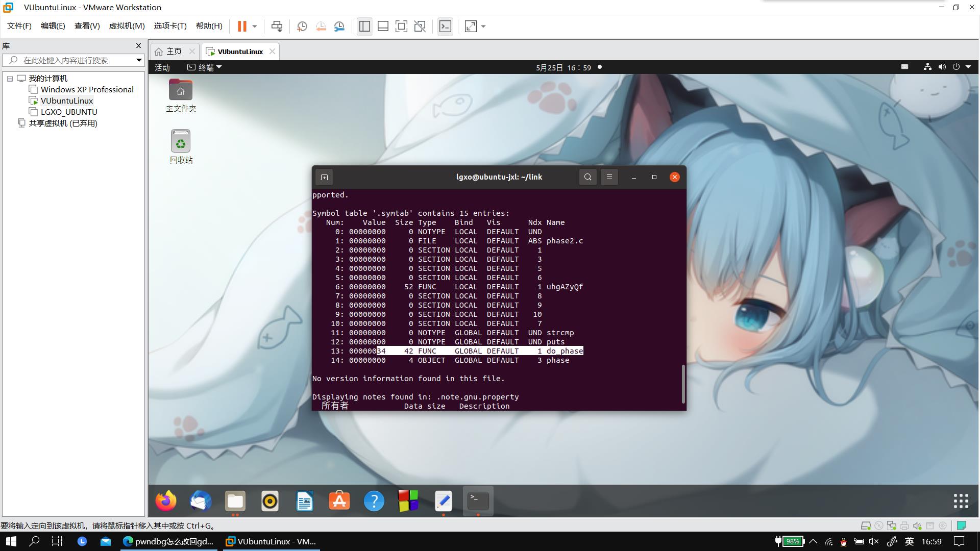The height and width of the screenshot is (551, 980).
Task: Open the 帮助(H) menu
Action: click(x=209, y=26)
